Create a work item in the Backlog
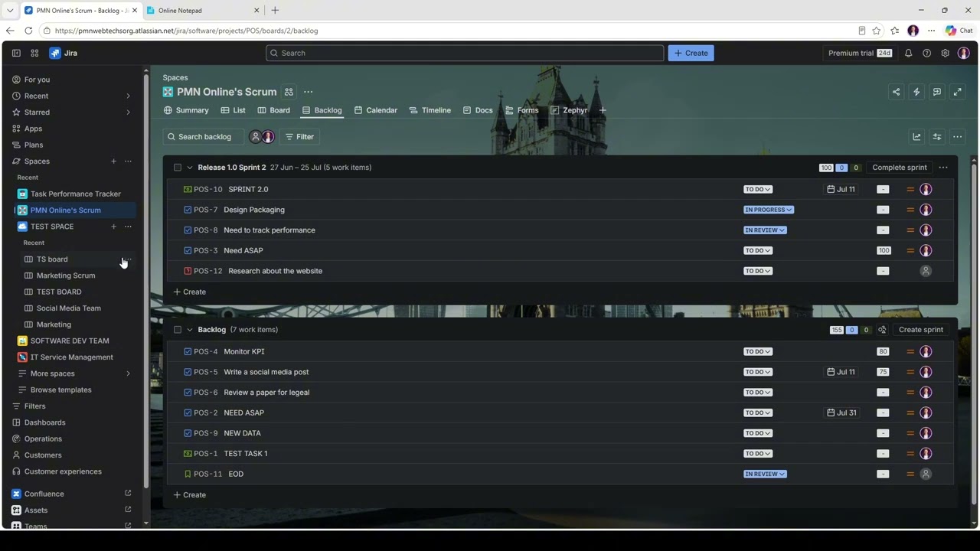The image size is (980, 551). pyautogui.click(x=190, y=495)
